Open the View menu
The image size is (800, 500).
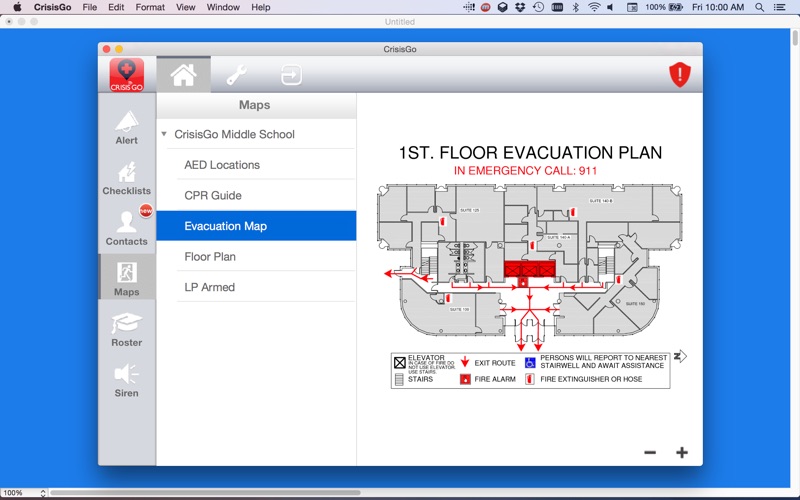[186, 7]
